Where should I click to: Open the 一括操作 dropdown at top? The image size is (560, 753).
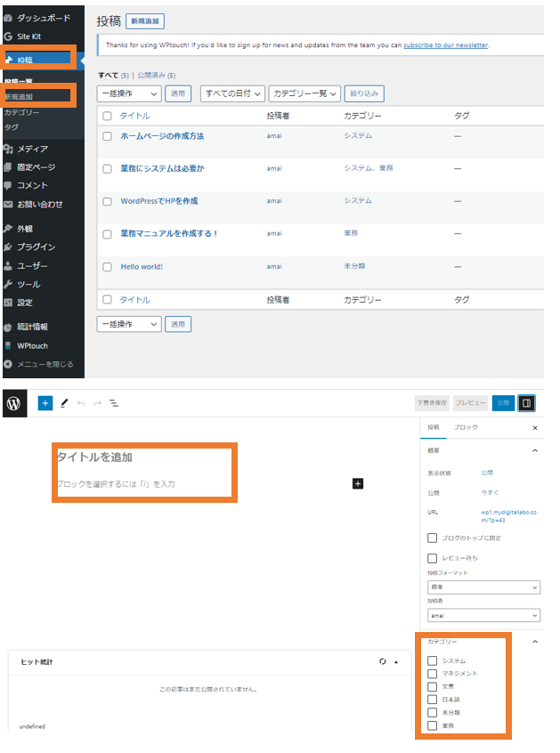pos(128,93)
